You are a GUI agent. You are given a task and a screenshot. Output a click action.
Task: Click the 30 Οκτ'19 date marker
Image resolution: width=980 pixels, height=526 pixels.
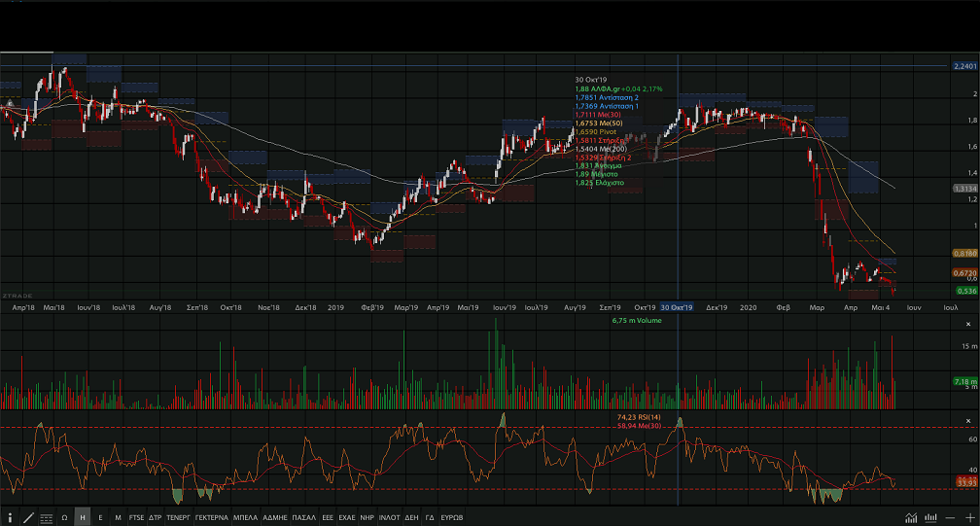[677, 307]
